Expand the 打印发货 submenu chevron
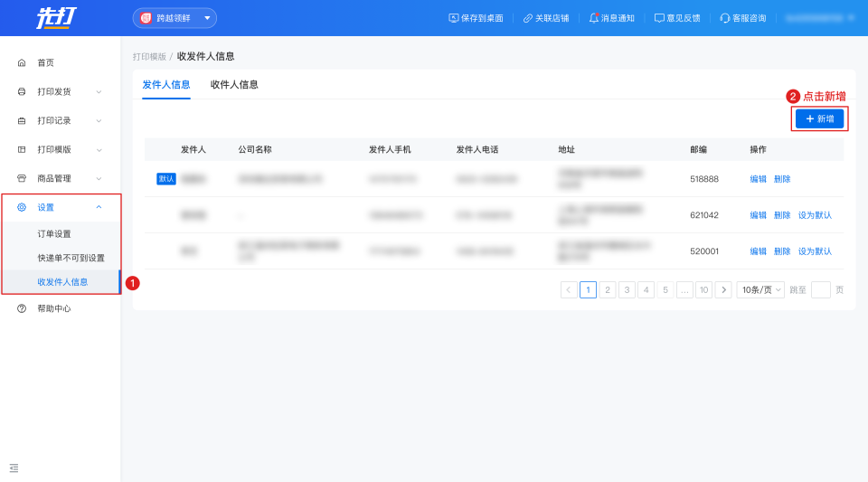 click(x=99, y=92)
